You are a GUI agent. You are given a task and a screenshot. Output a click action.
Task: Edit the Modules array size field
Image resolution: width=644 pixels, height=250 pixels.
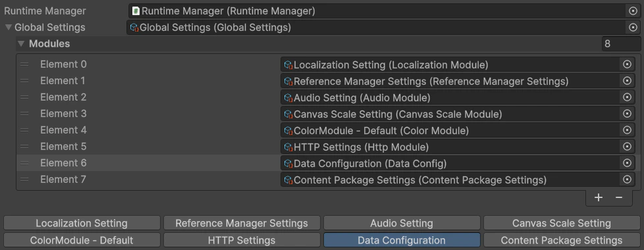[621, 43]
